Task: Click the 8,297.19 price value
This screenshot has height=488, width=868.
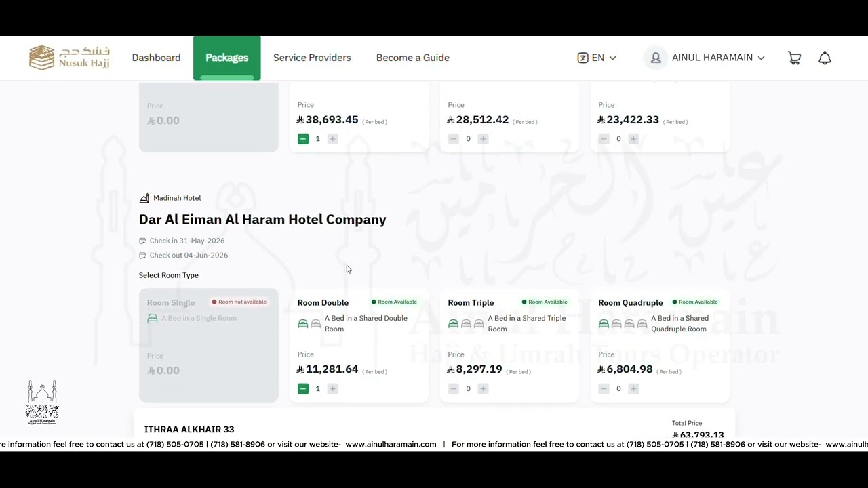Action: tap(475, 369)
